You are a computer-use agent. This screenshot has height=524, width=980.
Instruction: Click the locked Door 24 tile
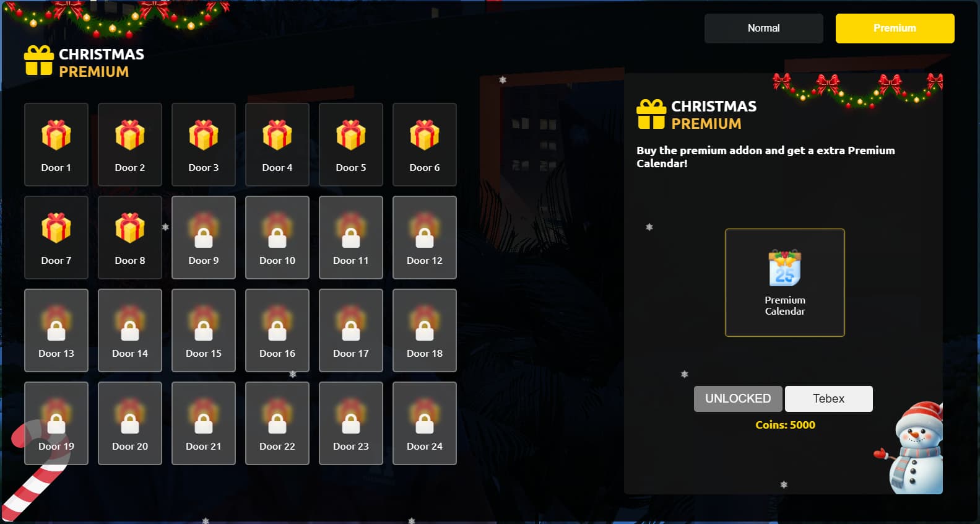(425, 423)
